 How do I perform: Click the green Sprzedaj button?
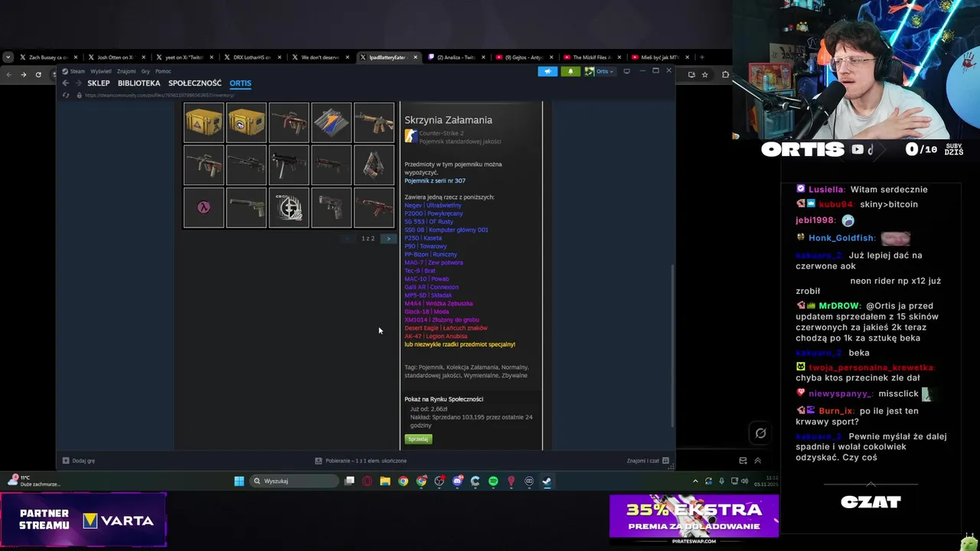point(418,439)
